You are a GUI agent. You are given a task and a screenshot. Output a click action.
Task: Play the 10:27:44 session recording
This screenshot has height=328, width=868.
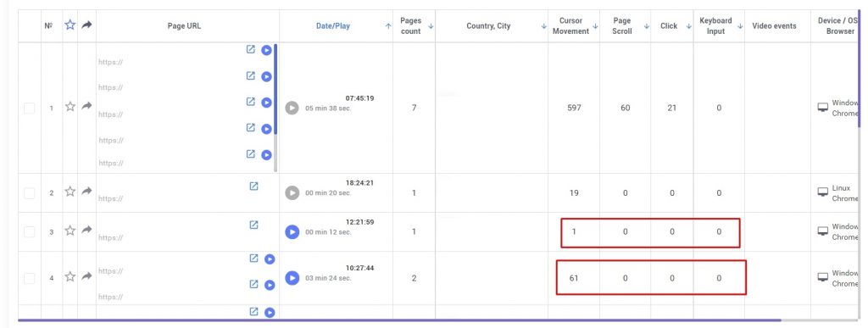(292, 278)
